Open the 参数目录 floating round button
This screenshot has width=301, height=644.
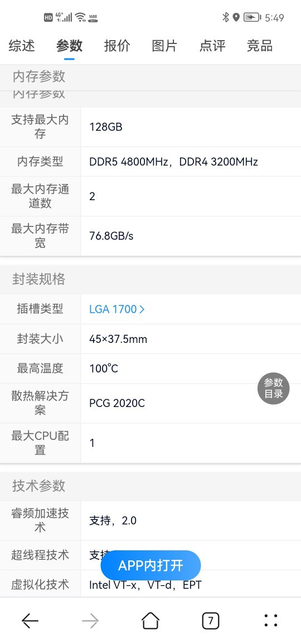(x=274, y=388)
